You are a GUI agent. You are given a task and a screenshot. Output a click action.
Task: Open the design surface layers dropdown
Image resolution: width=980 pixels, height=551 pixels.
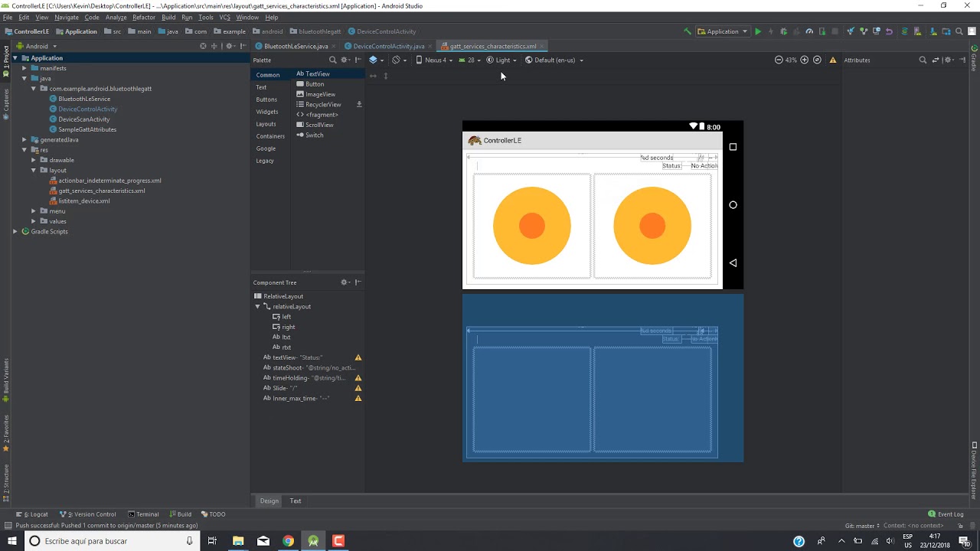pos(374,60)
